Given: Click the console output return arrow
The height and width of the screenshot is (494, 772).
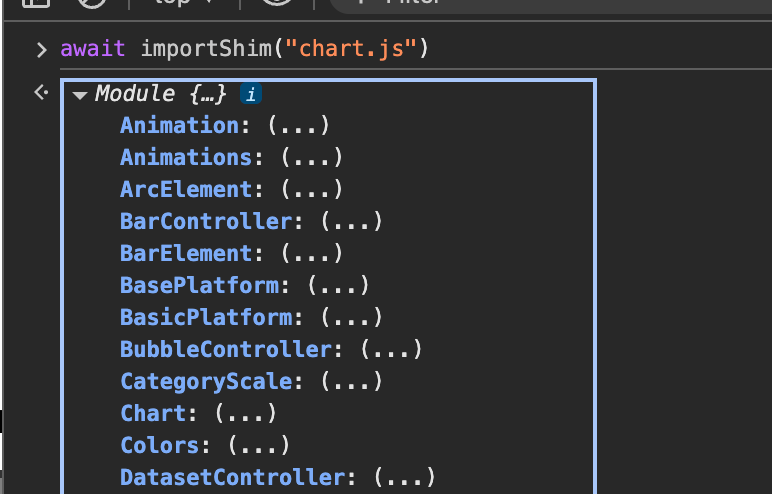Looking at the screenshot, I should point(41,92).
